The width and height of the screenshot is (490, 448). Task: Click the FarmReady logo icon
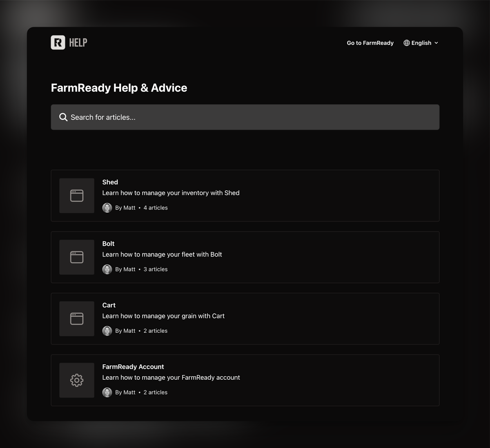(58, 42)
